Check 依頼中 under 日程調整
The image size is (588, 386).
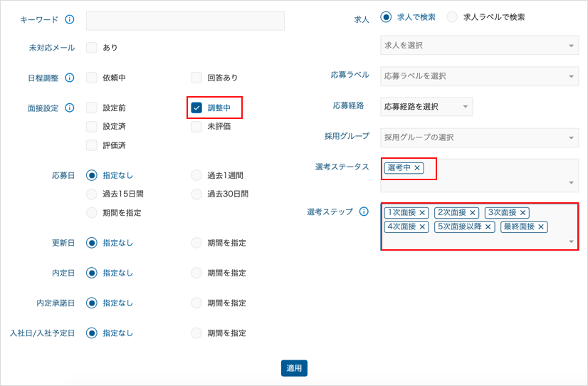[92, 78]
